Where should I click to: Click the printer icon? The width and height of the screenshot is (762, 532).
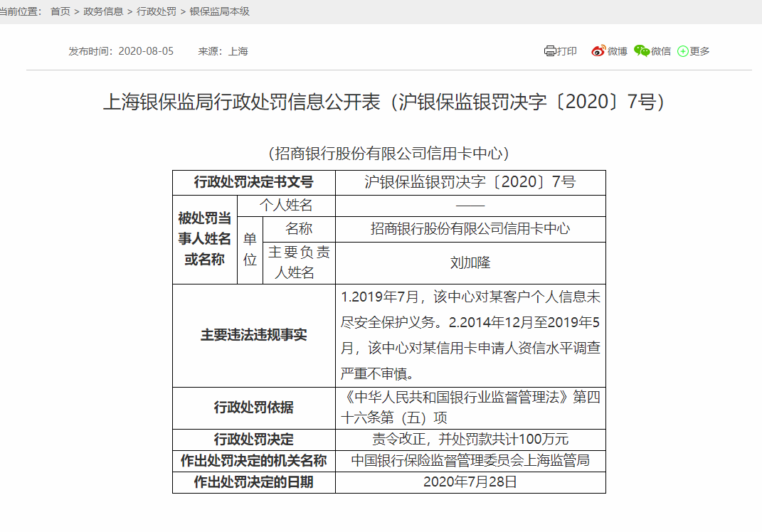coord(550,51)
